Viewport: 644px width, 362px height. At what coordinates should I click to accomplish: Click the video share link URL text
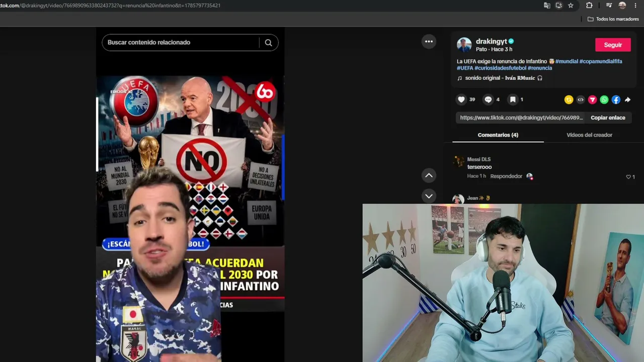521,118
